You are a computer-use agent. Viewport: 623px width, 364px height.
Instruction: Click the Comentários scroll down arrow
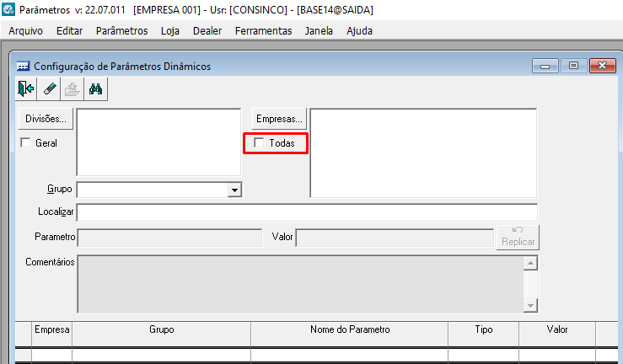click(530, 305)
